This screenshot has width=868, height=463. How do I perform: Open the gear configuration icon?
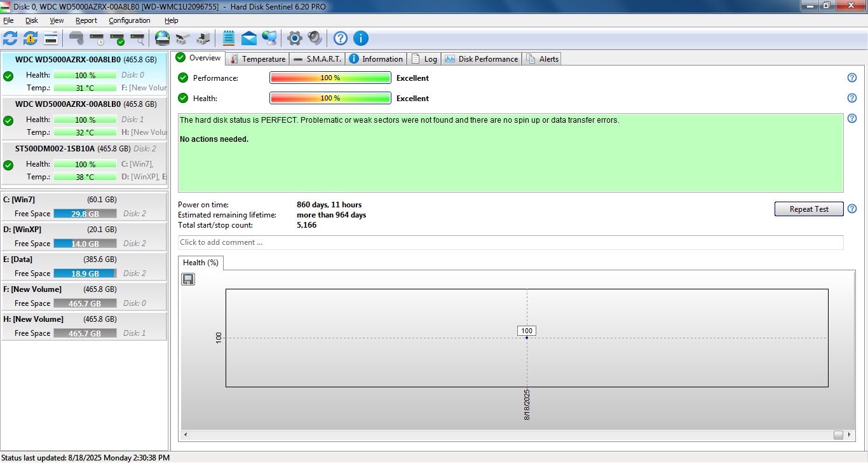tap(294, 38)
